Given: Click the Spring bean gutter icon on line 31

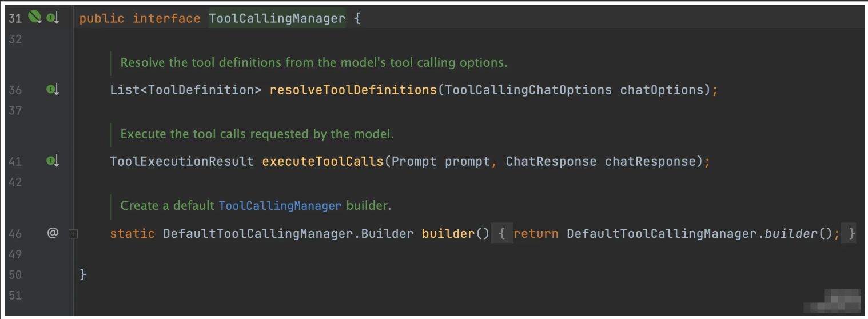Looking at the screenshot, I should [35, 18].
